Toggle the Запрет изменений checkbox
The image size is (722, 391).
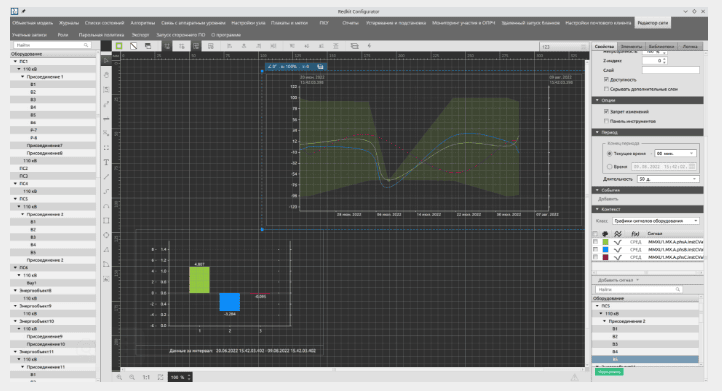coord(606,111)
